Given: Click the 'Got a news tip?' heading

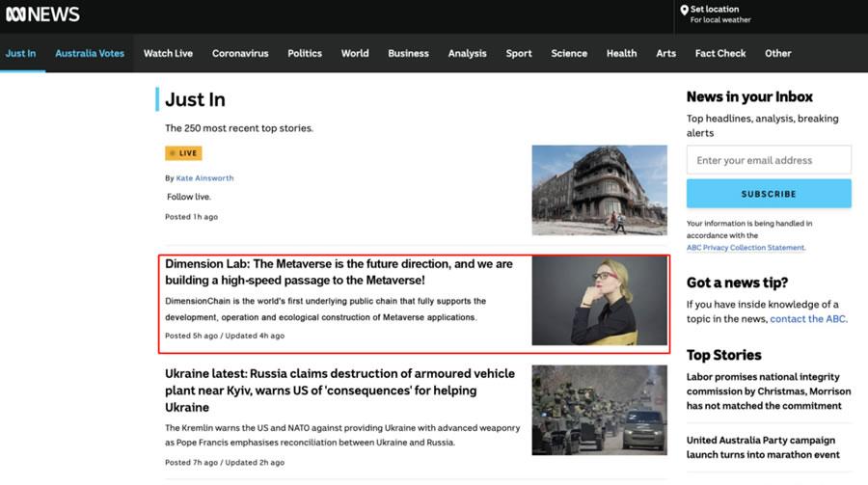Looking at the screenshot, I should pyautogui.click(x=738, y=283).
